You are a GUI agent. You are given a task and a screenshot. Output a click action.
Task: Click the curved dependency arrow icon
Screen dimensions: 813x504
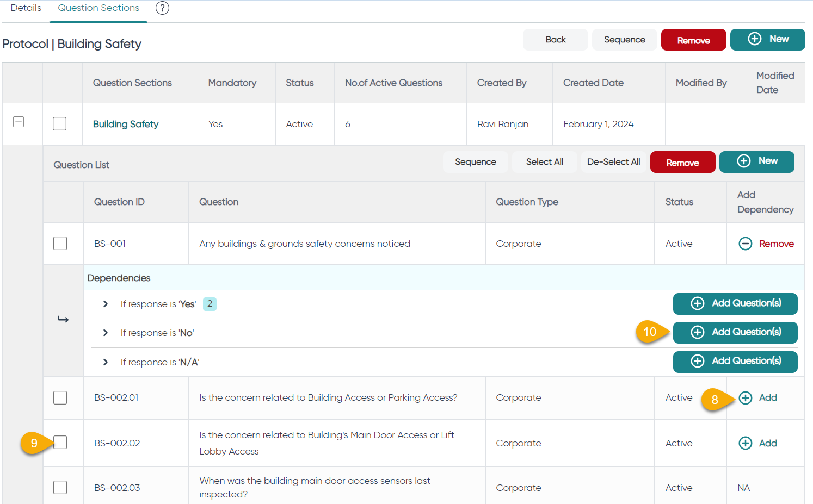[63, 319]
